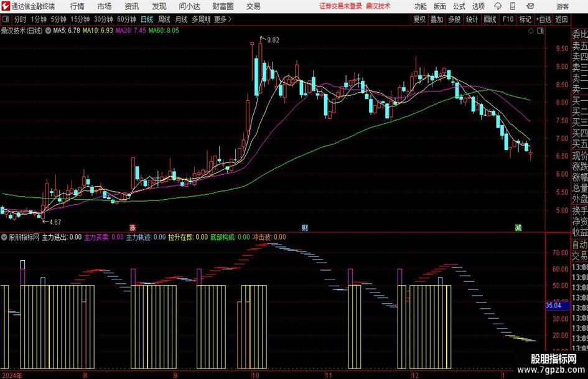Click the 复权 toolbar button

point(419,19)
